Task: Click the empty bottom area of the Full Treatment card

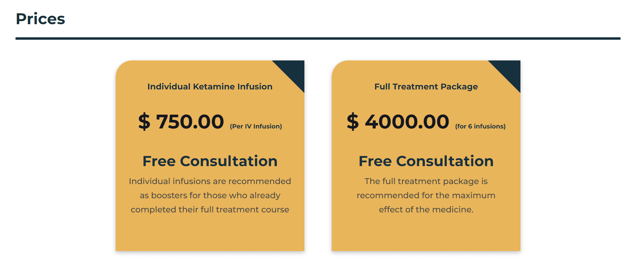Action: pyautogui.click(x=426, y=233)
